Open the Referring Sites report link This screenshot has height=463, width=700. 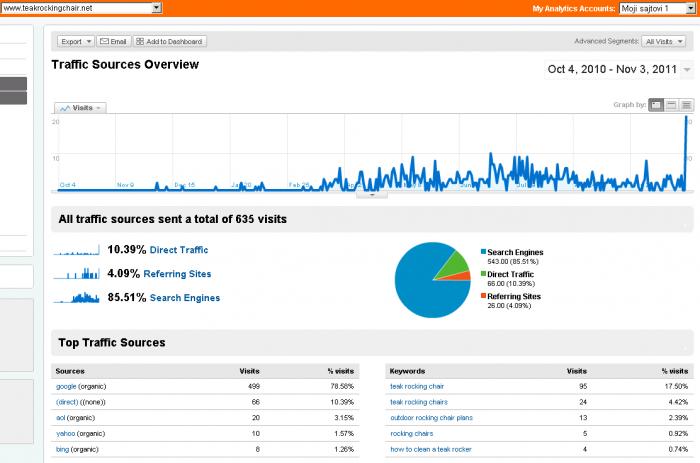177,274
